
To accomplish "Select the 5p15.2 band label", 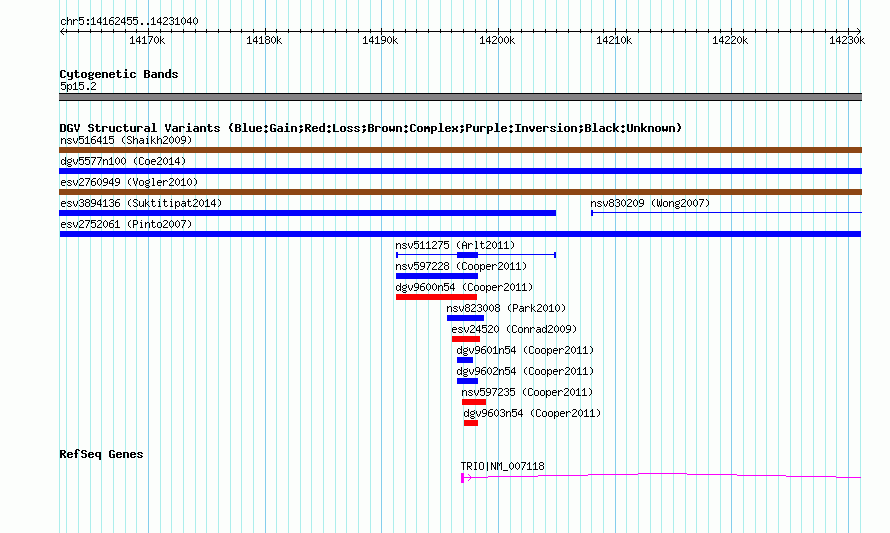I will 78,86.
